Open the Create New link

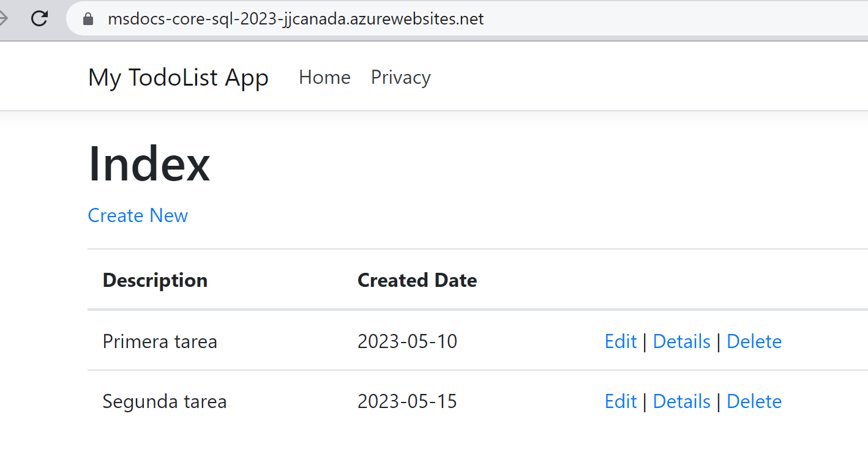(137, 215)
